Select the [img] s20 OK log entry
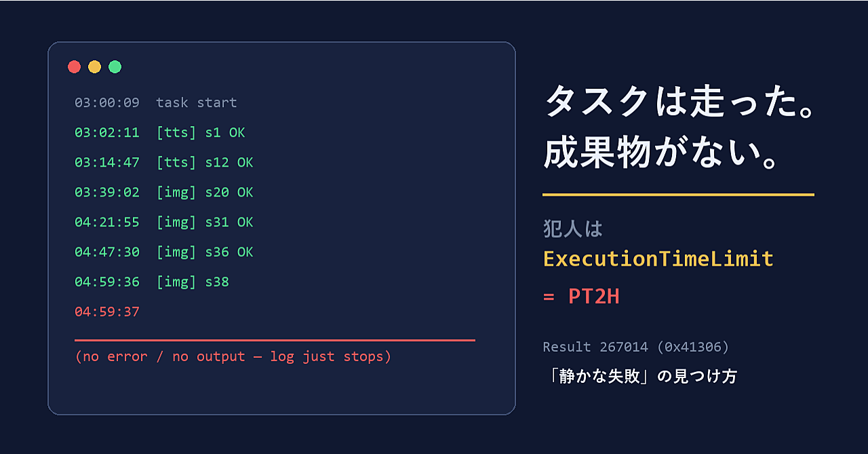 [x=164, y=192]
